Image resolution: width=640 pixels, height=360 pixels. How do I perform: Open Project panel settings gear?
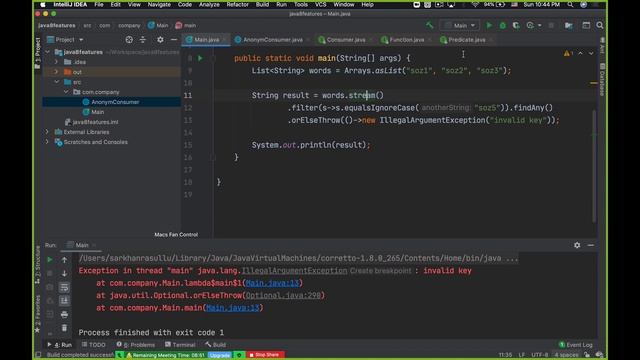point(160,40)
